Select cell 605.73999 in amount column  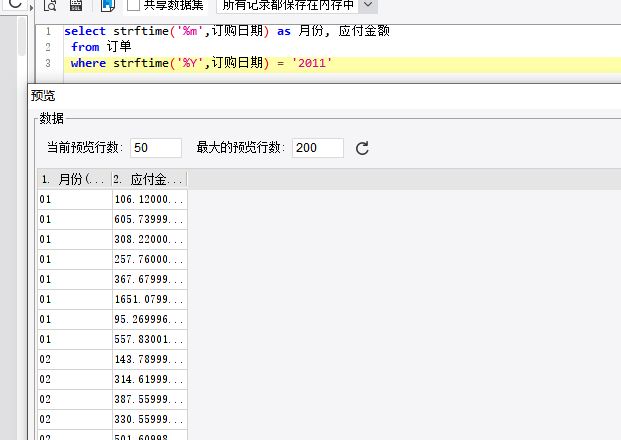click(150, 219)
